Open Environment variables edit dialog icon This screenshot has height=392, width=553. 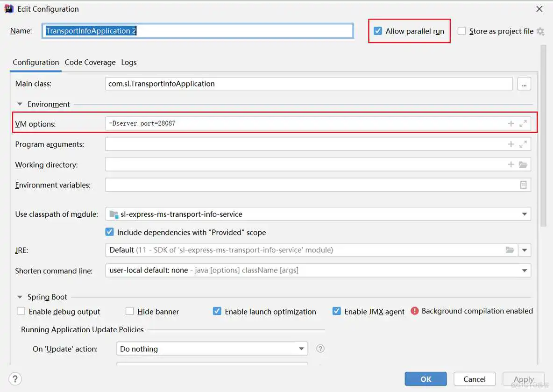pos(523,185)
